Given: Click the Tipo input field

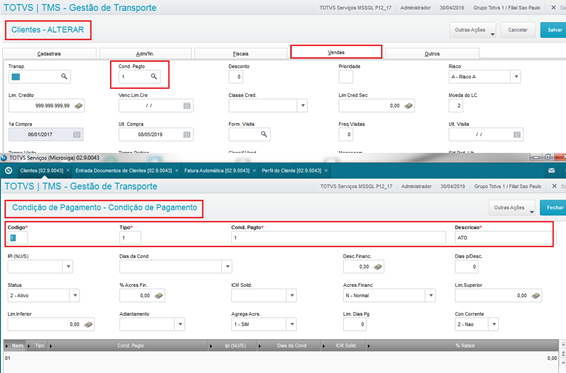Looking at the screenshot, I should point(130,238).
